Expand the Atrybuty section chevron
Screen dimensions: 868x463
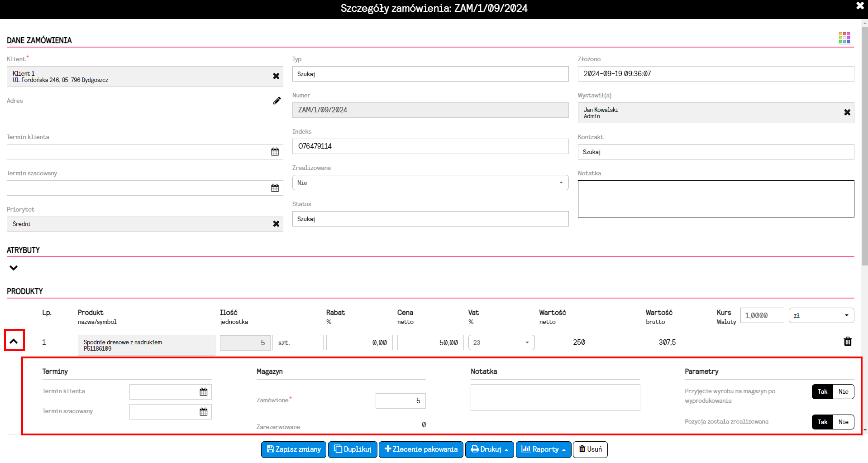tap(14, 268)
